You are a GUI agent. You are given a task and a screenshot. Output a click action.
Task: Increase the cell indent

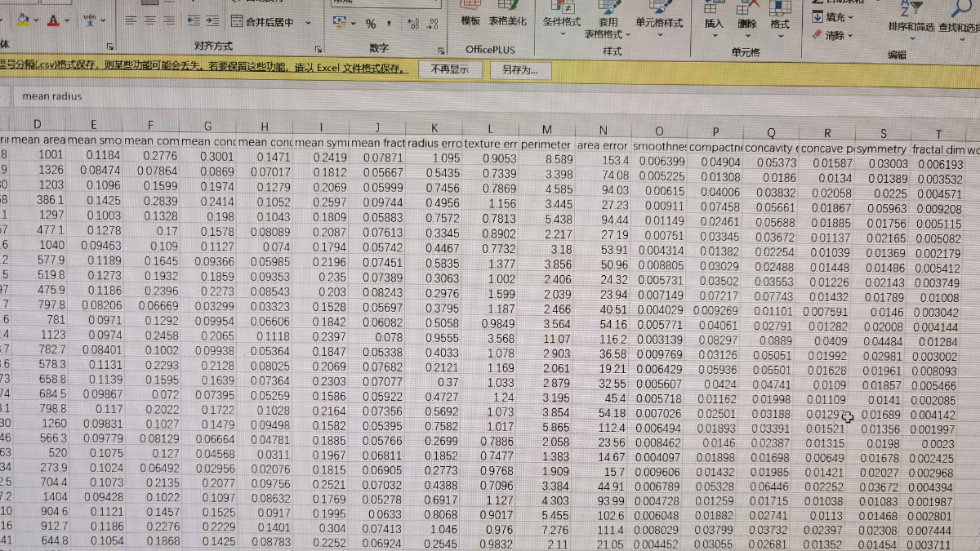[213, 20]
